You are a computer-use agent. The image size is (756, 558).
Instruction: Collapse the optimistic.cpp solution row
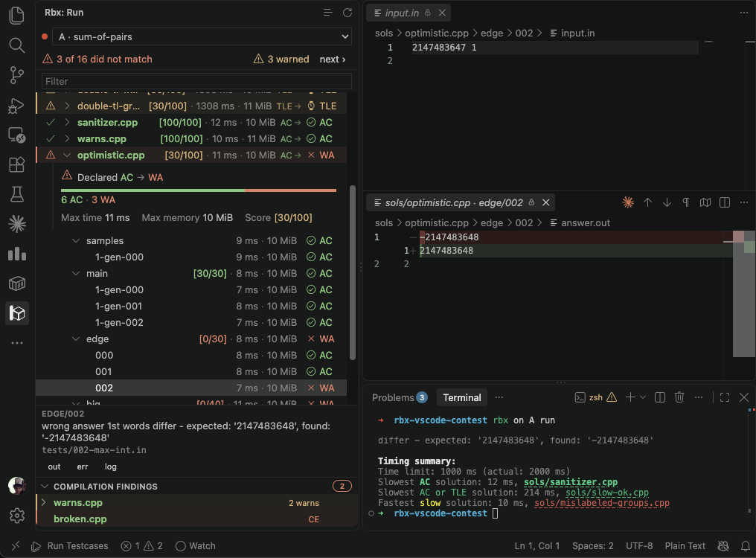(67, 155)
